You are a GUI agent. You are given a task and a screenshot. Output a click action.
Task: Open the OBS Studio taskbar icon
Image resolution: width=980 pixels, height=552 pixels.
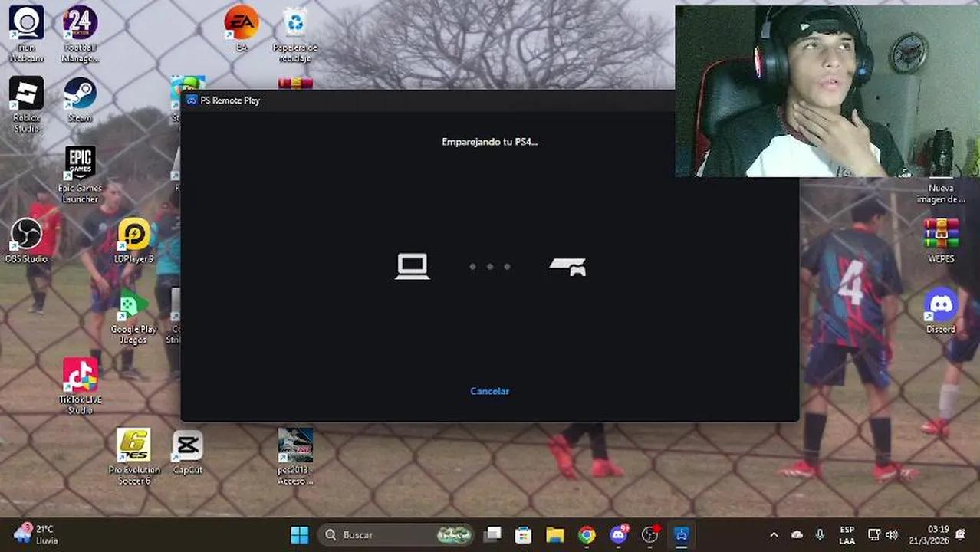pyautogui.click(x=649, y=535)
